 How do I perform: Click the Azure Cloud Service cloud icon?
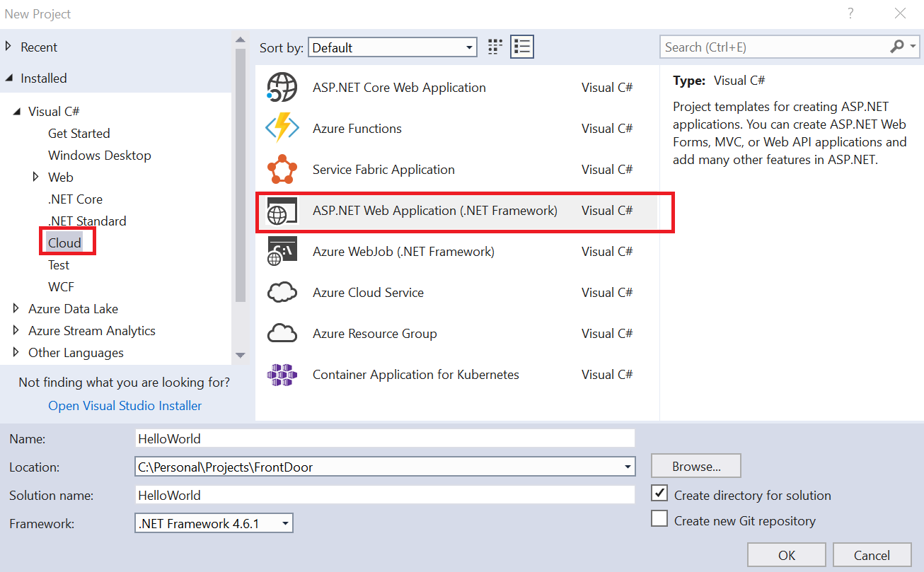282,293
